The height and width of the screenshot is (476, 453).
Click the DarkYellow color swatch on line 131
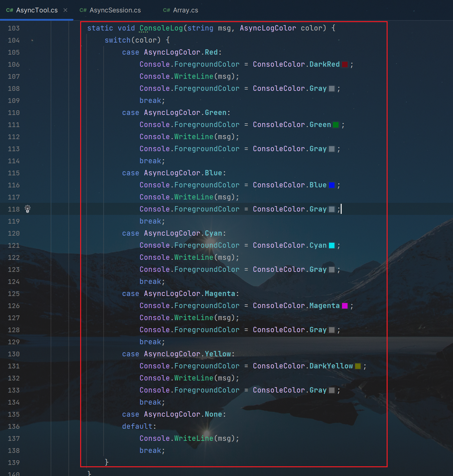click(x=358, y=366)
